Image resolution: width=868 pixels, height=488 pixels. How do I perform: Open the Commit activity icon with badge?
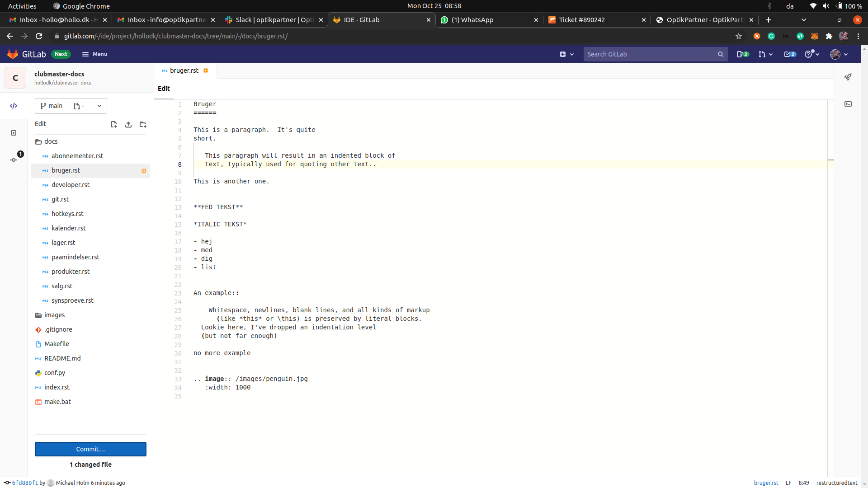(14, 160)
